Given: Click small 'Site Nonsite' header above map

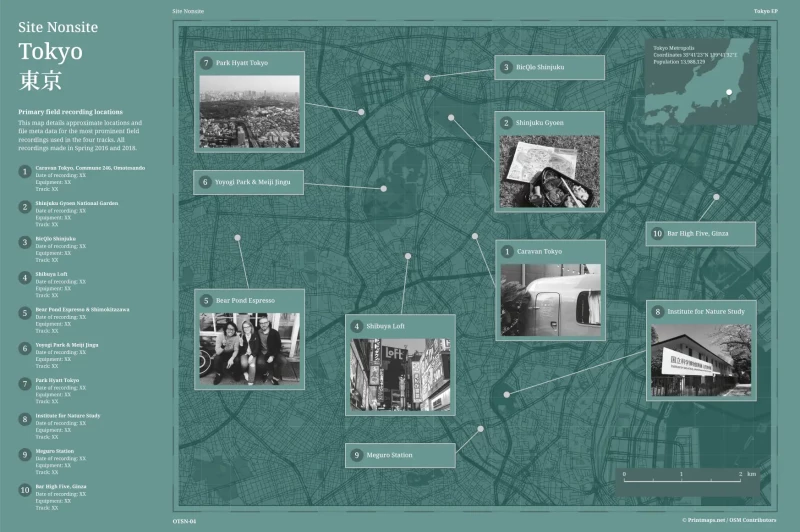Looking at the screenshot, I should pos(188,11).
